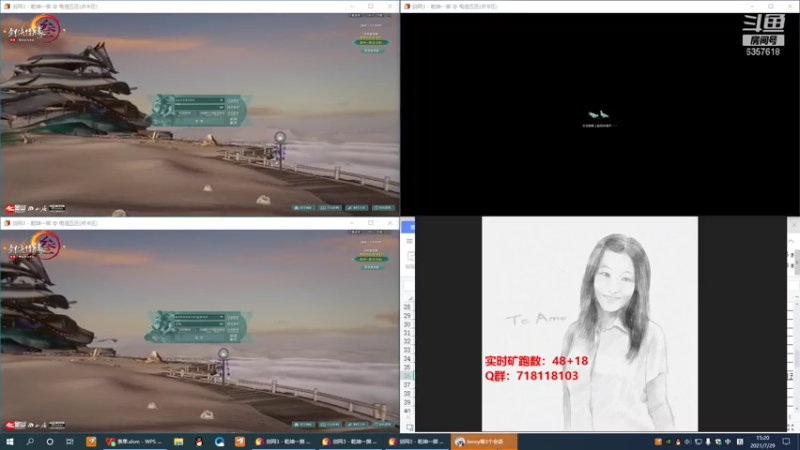Select spreadsheet row 32 header
This screenshot has width=800, height=450.
click(407, 341)
